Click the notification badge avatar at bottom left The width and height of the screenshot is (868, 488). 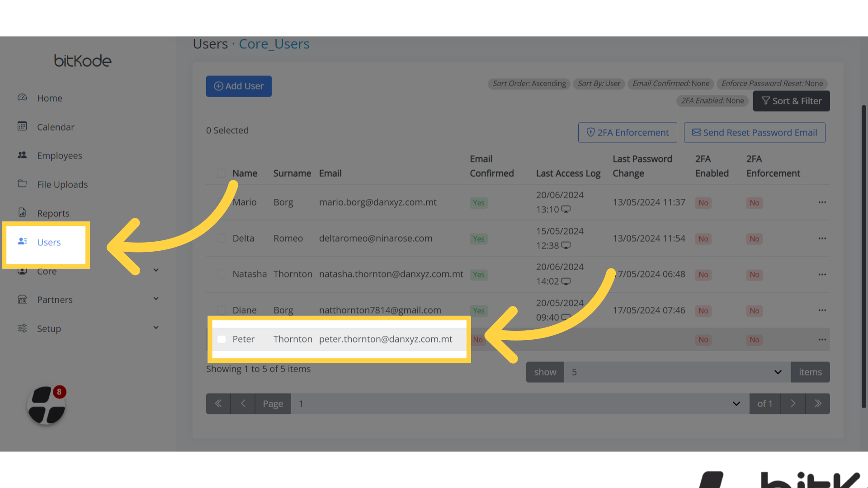46,405
